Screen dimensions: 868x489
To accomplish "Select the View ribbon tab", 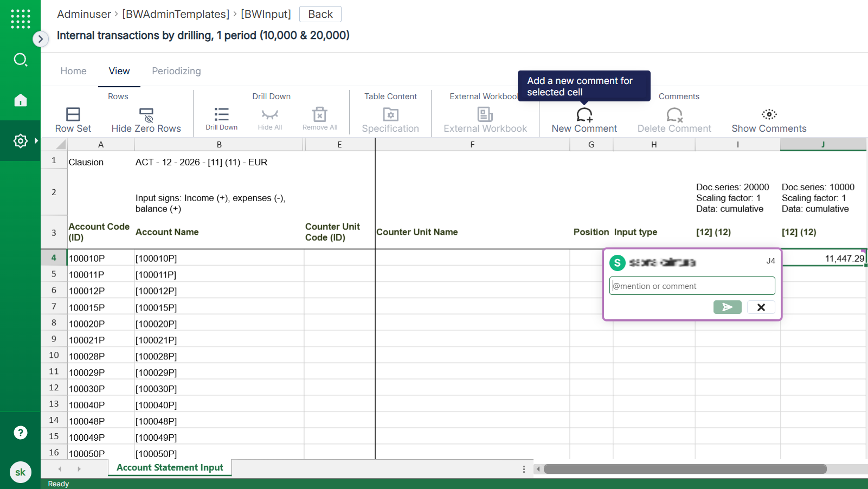I will click(119, 71).
